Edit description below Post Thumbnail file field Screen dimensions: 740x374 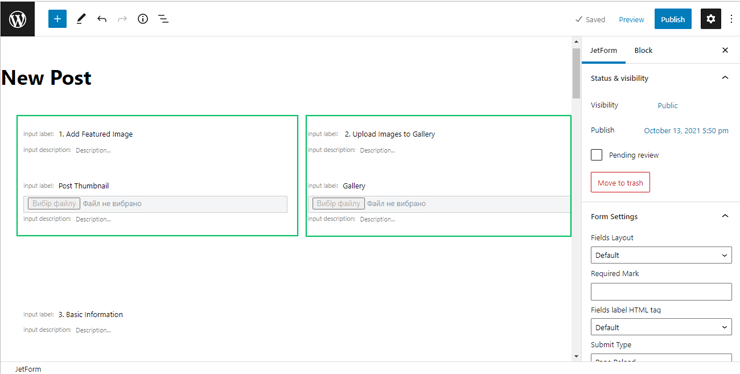[x=93, y=220]
